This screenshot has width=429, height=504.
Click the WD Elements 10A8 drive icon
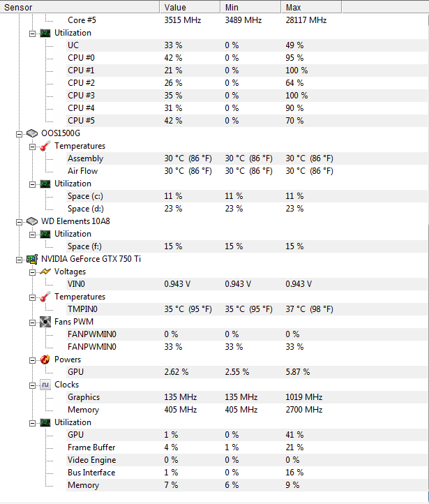coord(32,221)
